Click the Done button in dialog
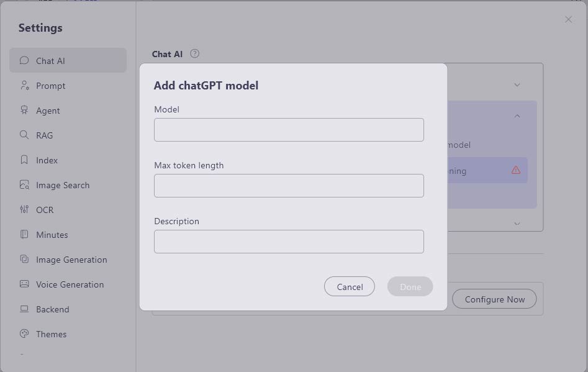The height and width of the screenshot is (372, 588). coord(410,286)
